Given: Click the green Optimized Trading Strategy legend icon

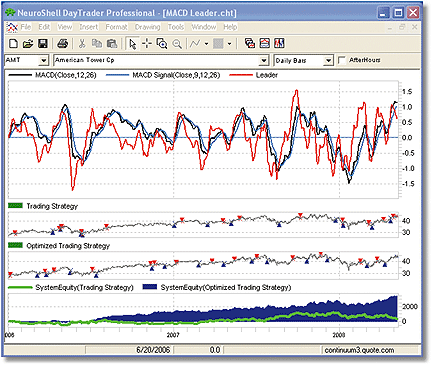Looking at the screenshot, I should coord(15,245).
